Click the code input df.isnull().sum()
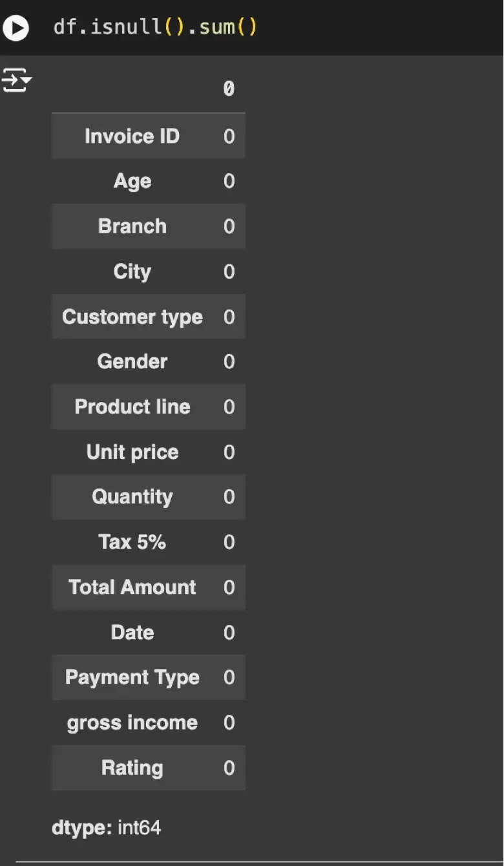This screenshot has width=504, height=866. coord(155,28)
